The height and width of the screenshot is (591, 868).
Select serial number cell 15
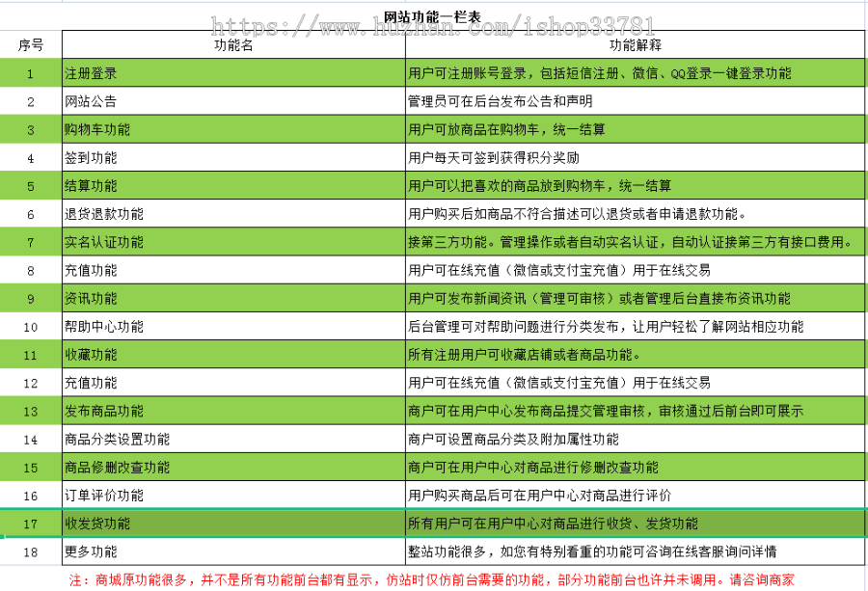pos(31,467)
